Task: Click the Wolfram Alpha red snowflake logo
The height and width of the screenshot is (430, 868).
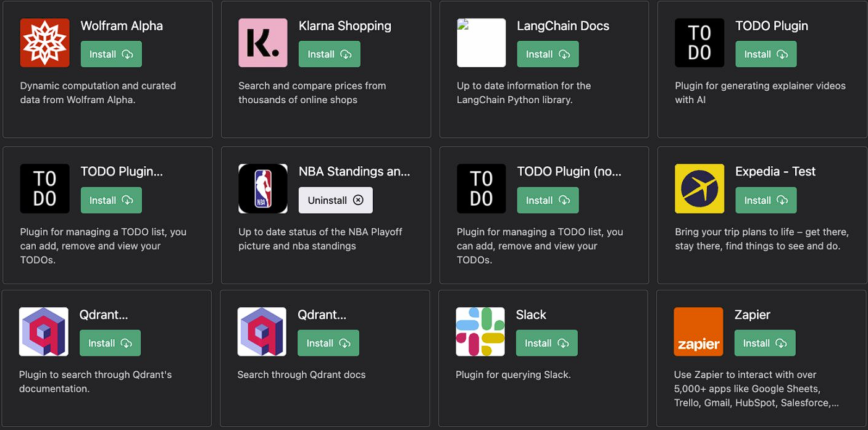Action: (44, 43)
